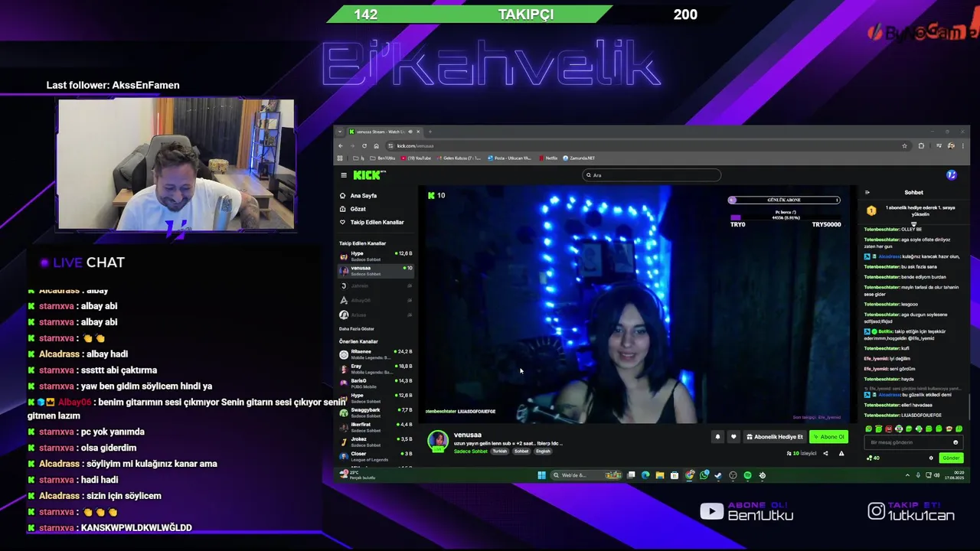This screenshot has width=980, height=551.
Task: Select venusaa in followed channels
Action: 376,270
